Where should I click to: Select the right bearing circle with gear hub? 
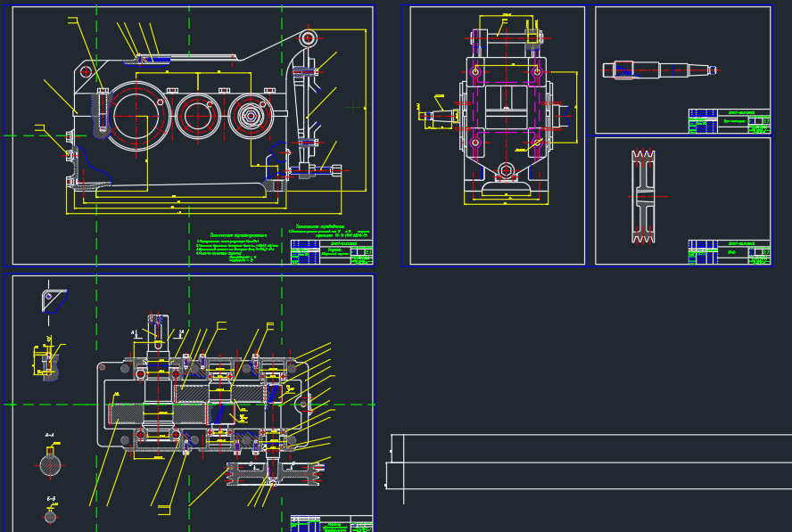click(x=251, y=116)
